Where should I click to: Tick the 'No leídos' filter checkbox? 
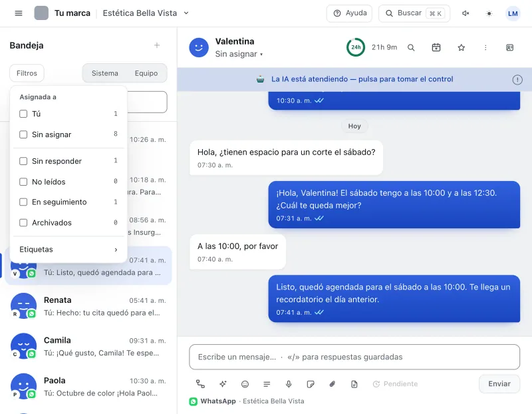tap(23, 182)
